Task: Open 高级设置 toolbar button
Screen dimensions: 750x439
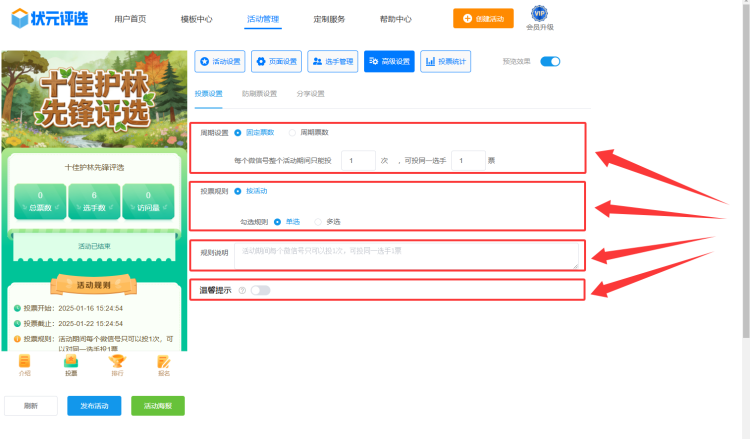Action: [x=389, y=61]
